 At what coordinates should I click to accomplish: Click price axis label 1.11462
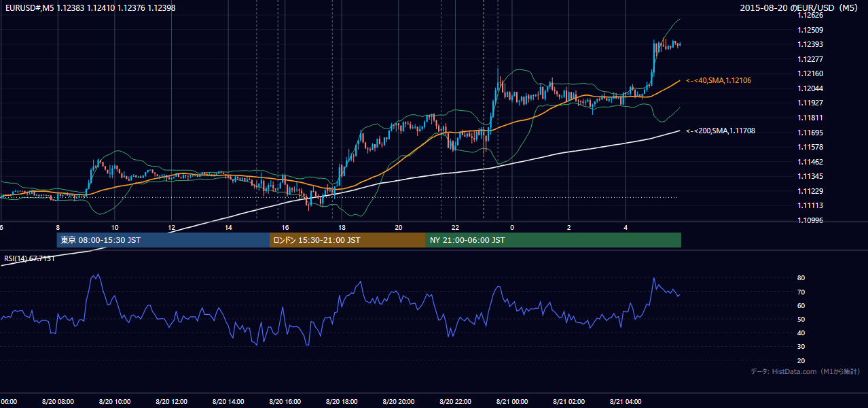tap(811, 162)
